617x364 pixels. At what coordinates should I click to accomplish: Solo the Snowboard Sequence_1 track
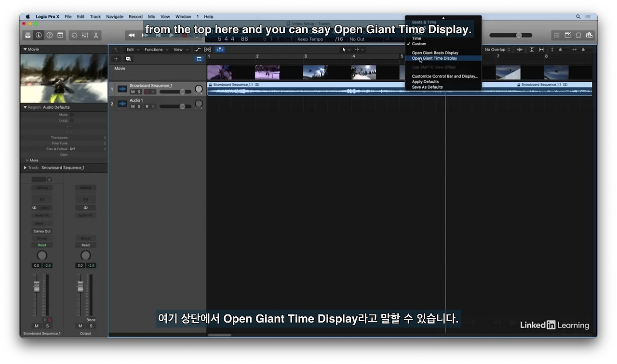point(139,92)
